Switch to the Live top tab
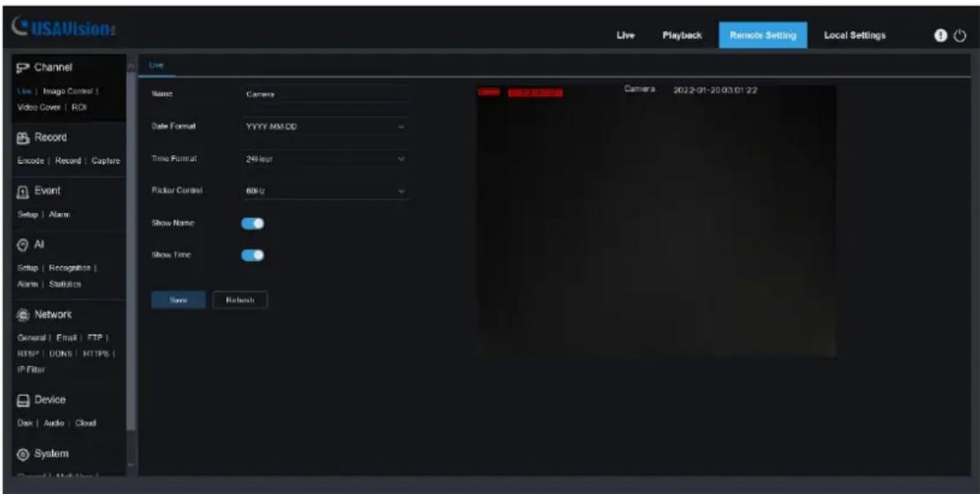The image size is (980, 494). tap(626, 36)
